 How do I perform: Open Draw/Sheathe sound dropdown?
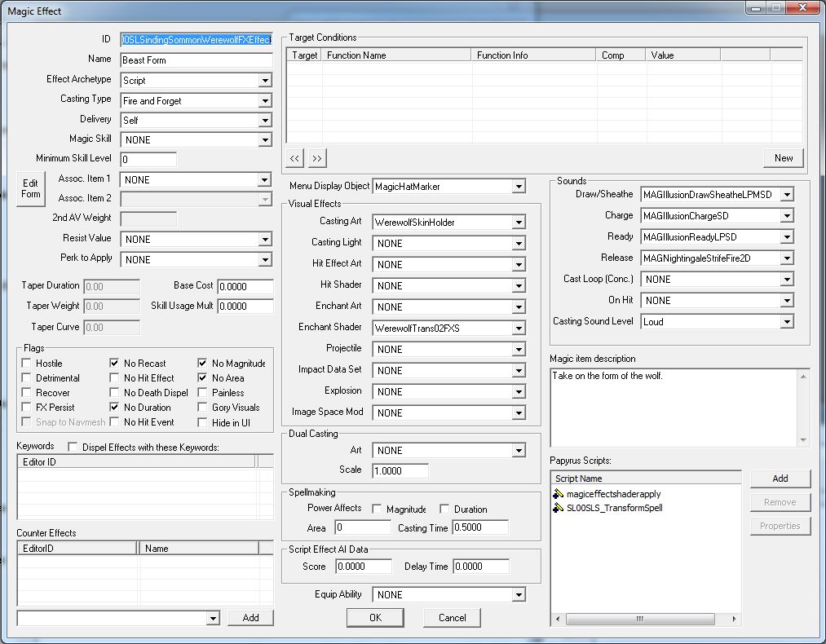pyautogui.click(x=787, y=195)
